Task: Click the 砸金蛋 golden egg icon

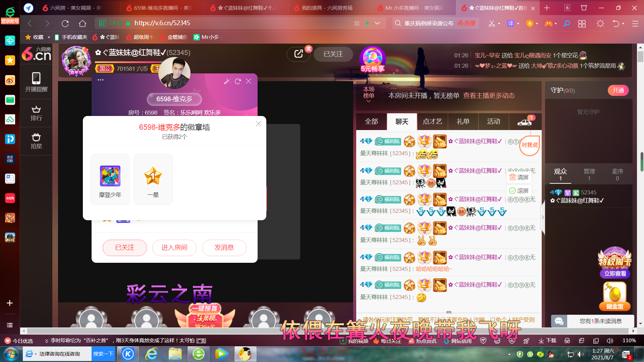Action: coord(615,296)
